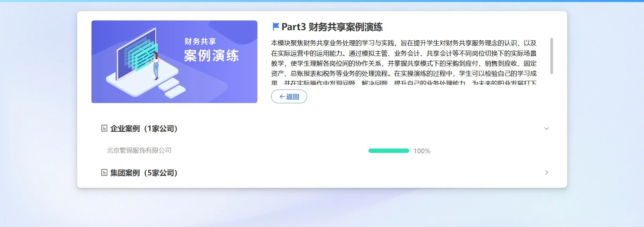Click the 财务共享案例演练 banner thumbnail
This screenshot has width=644, height=227.
click(x=174, y=62)
